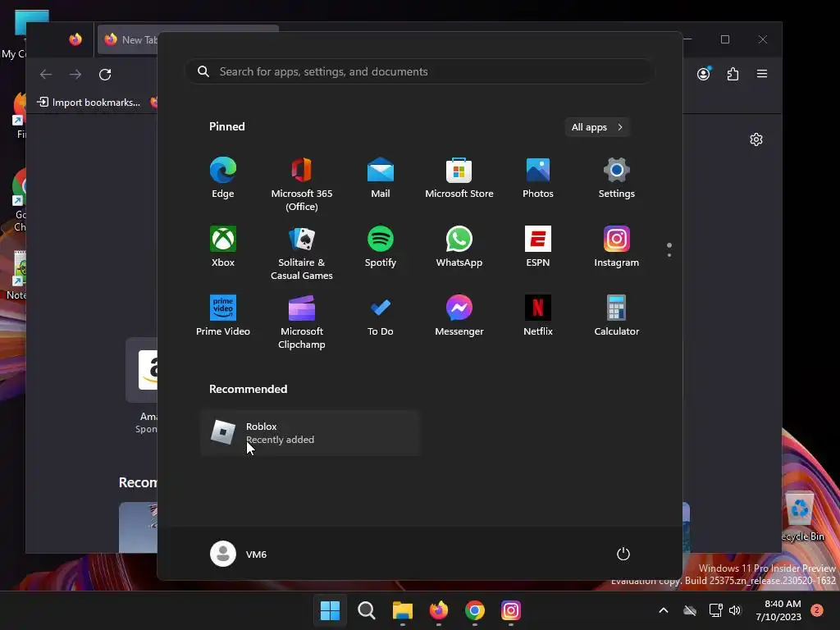Viewport: 840px width, 630px height.
Task: Open the Firefox account icon
Action: pyautogui.click(x=704, y=74)
